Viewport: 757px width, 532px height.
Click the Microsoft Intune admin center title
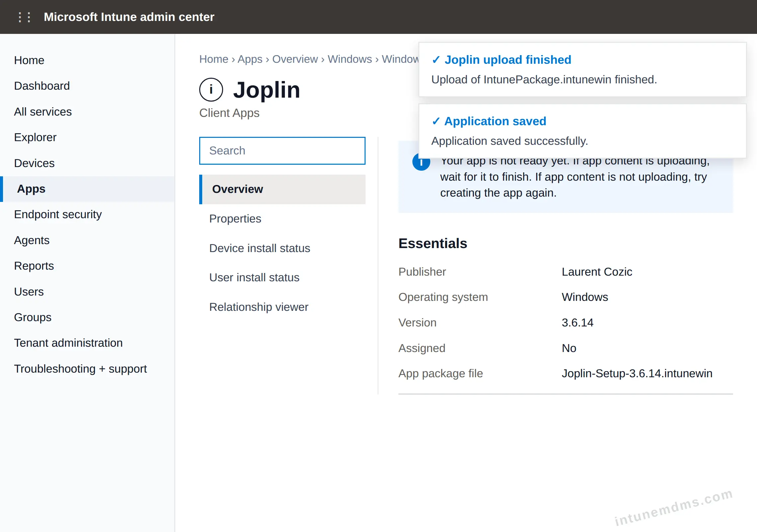pyautogui.click(x=129, y=17)
